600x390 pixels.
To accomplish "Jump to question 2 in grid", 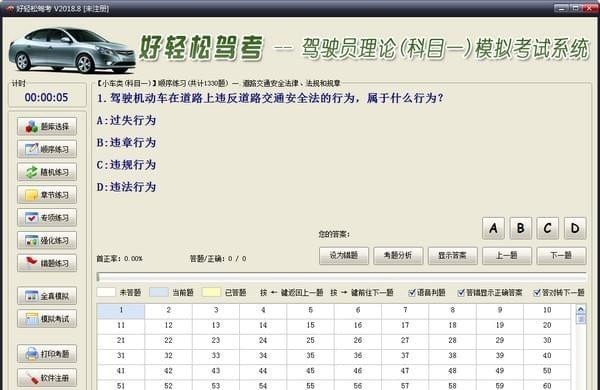I will [x=168, y=311].
